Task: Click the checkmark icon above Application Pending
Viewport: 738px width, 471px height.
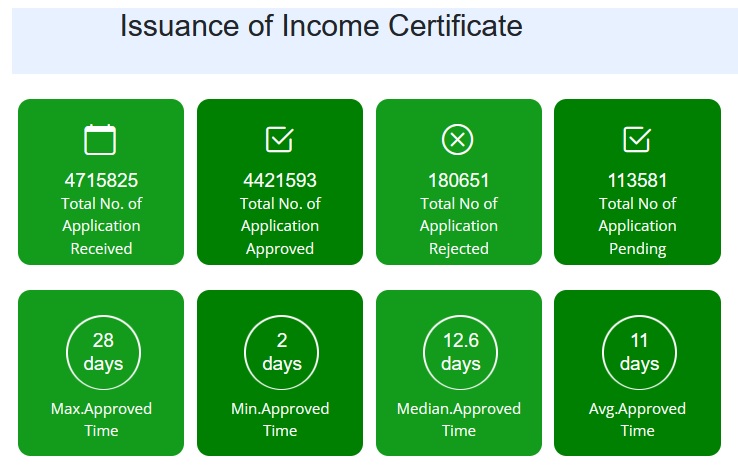Action: 637,140
